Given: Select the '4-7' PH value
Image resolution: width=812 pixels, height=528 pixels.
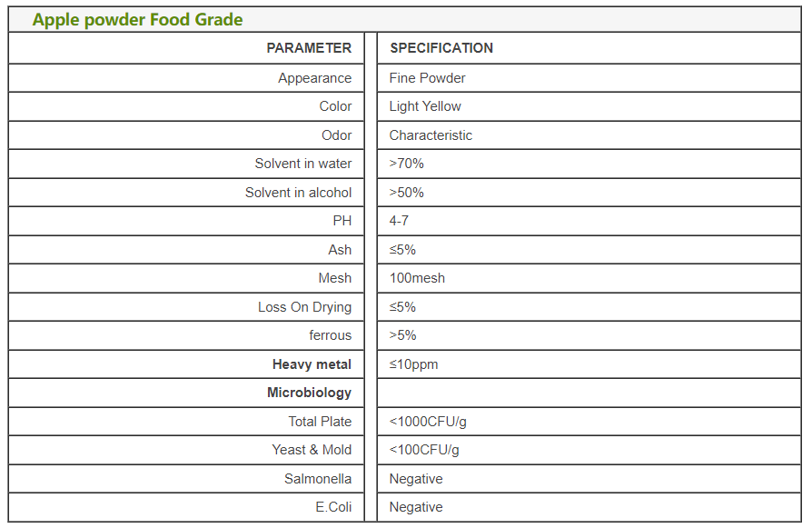Looking at the screenshot, I should click(399, 221).
